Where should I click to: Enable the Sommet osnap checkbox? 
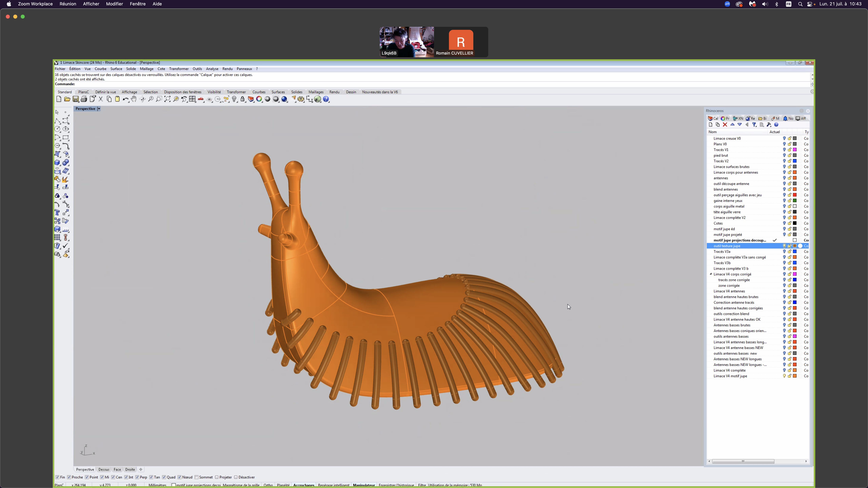coord(197,477)
